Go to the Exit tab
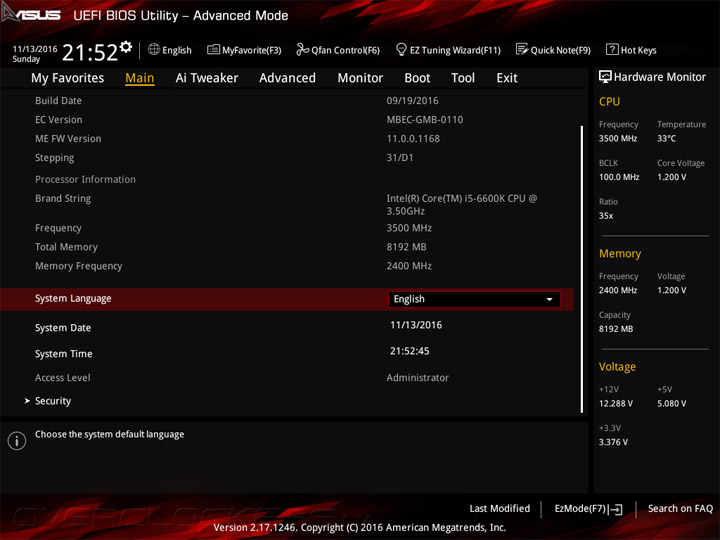720x540 pixels. [x=507, y=78]
